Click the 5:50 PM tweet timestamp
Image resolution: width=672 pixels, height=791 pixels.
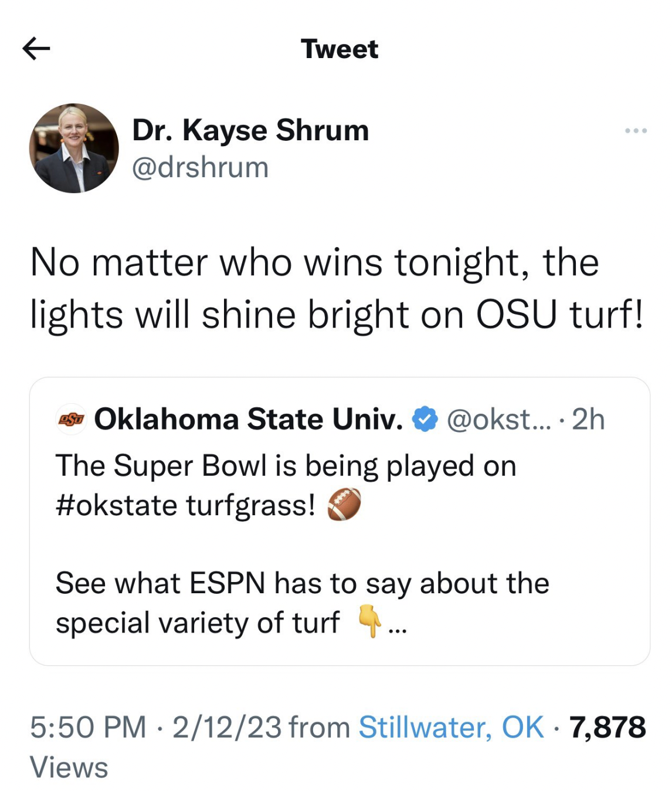pos(86,728)
